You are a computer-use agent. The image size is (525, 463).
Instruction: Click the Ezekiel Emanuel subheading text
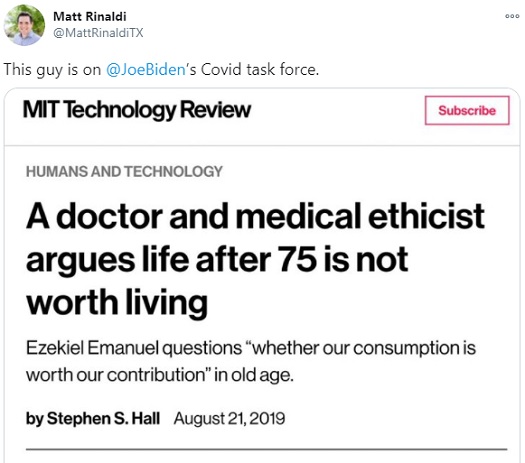pyautogui.click(x=251, y=361)
